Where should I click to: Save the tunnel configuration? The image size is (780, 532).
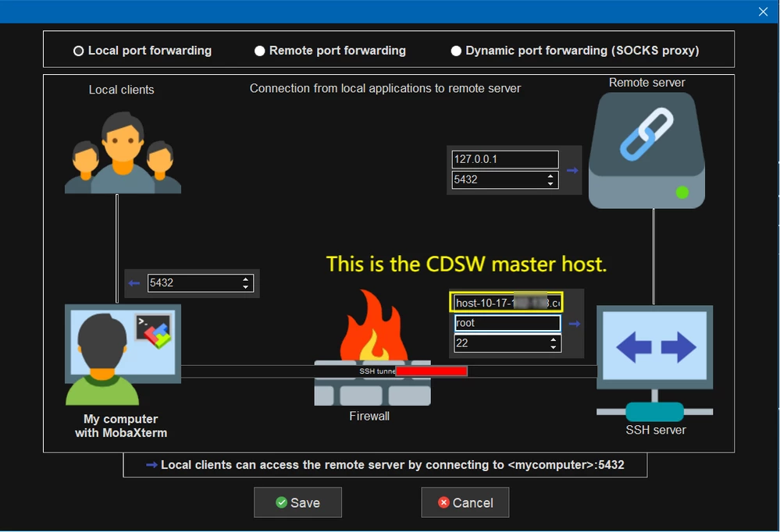[297, 502]
